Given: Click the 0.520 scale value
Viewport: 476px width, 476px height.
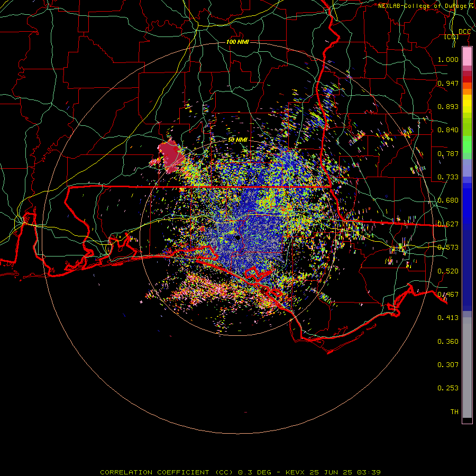Looking at the screenshot, I should [x=448, y=271].
